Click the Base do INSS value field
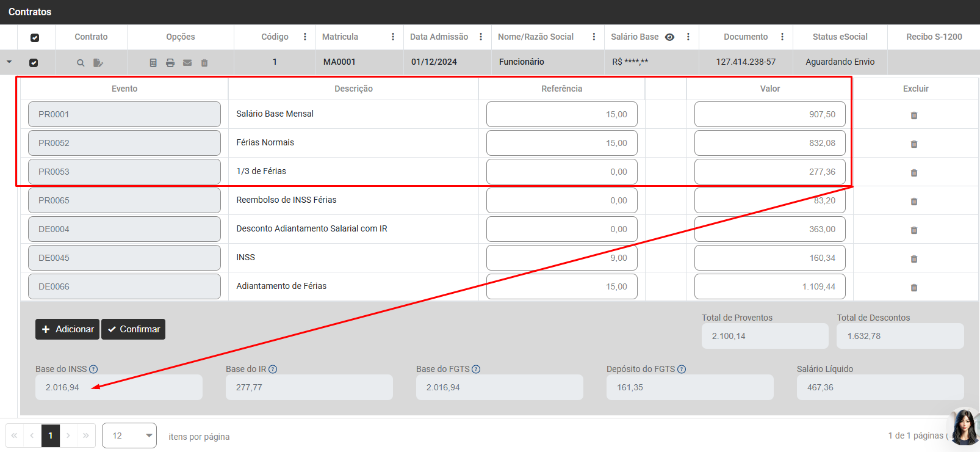Image resolution: width=980 pixels, height=452 pixels. 119,387
